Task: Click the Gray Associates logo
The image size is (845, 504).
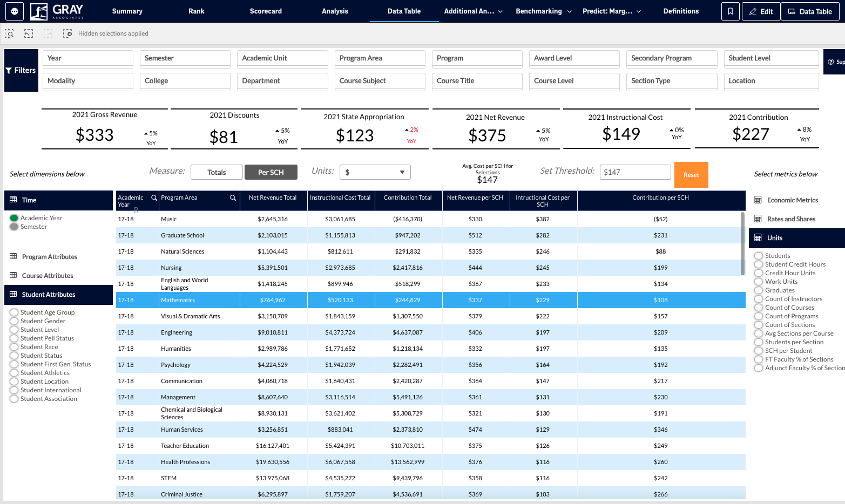Action: click(x=57, y=11)
